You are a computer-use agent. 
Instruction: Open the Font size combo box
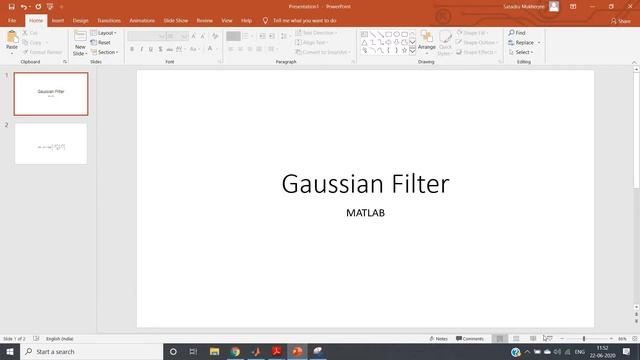click(x=177, y=36)
